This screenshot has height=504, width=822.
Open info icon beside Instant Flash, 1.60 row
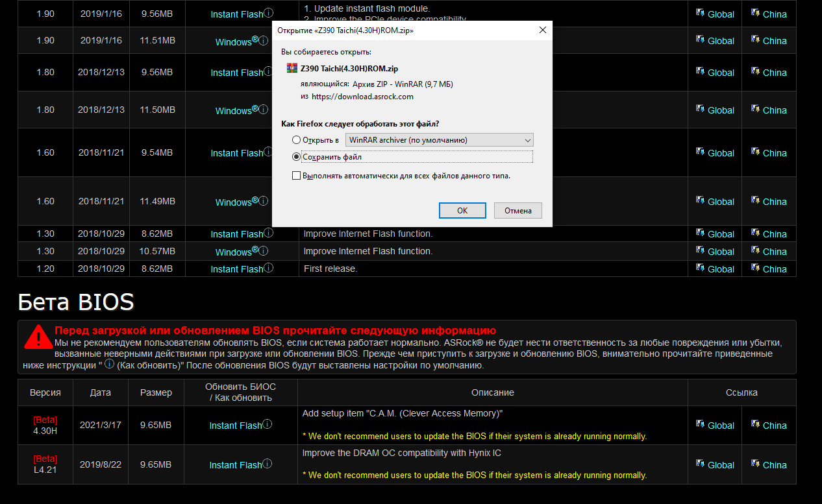[x=269, y=152]
